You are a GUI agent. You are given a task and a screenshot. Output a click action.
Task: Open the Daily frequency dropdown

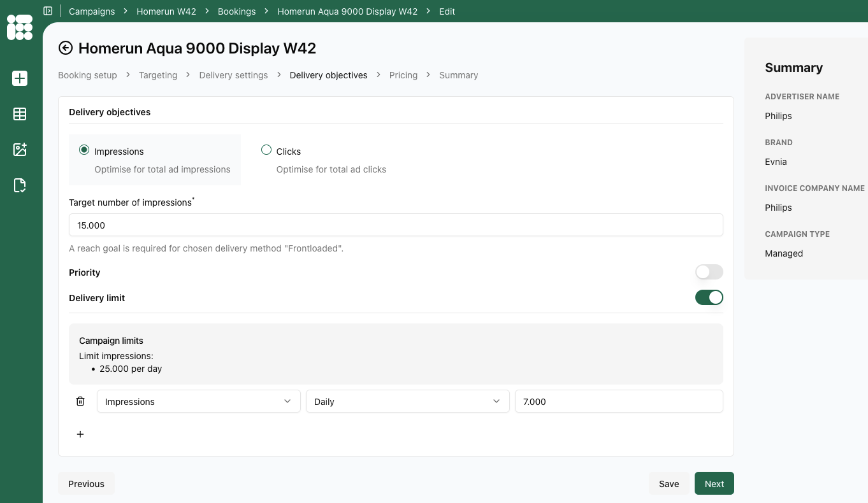[x=408, y=401]
